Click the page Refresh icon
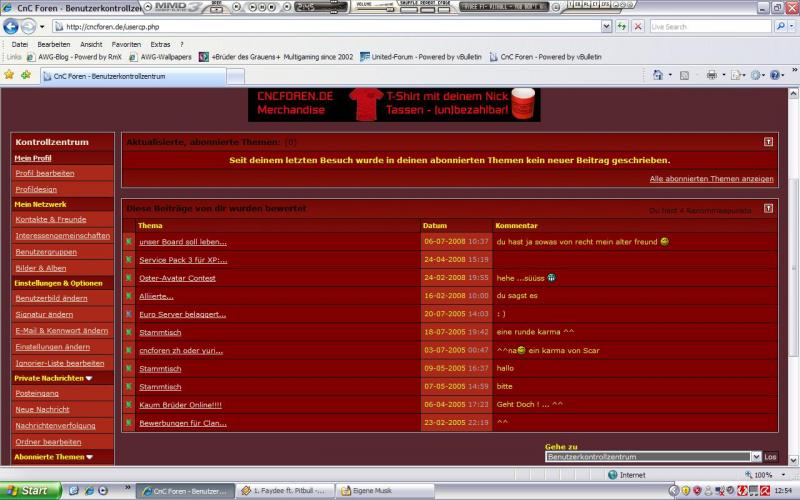Viewport: 800px width, 500px height. pos(622,27)
